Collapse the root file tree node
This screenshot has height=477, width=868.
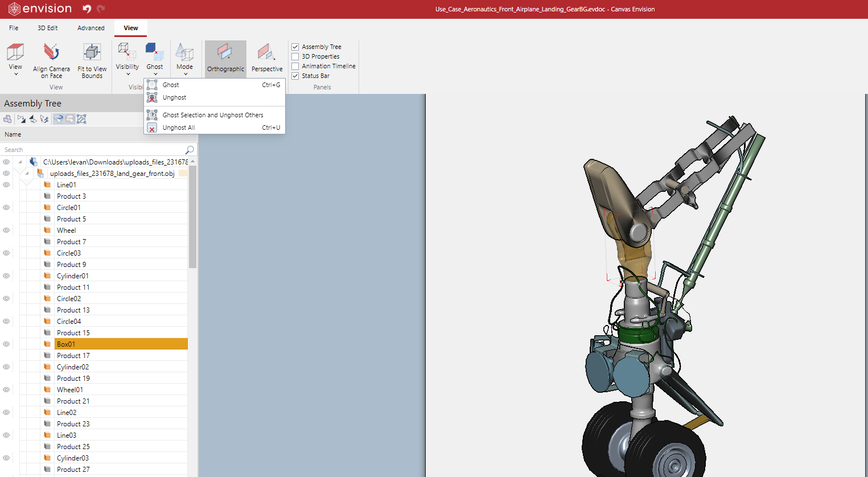(x=20, y=162)
